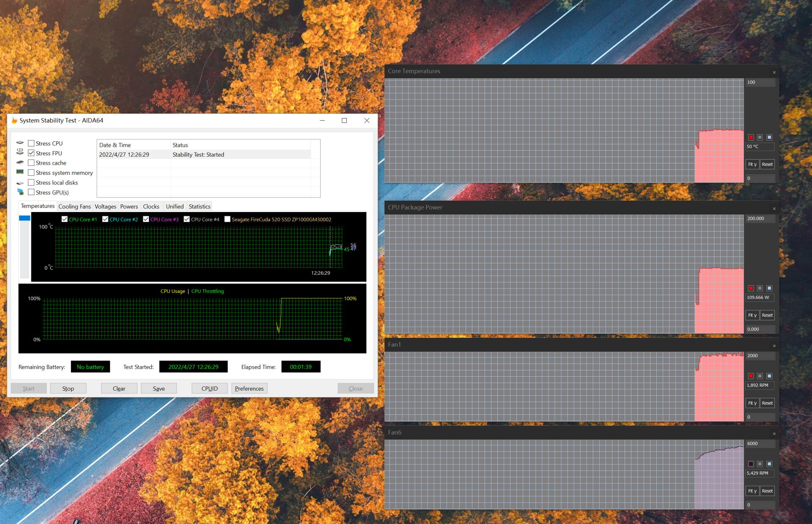
Task: Select the red color swatch in Core Temperatures panel
Action: [x=750, y=137]
